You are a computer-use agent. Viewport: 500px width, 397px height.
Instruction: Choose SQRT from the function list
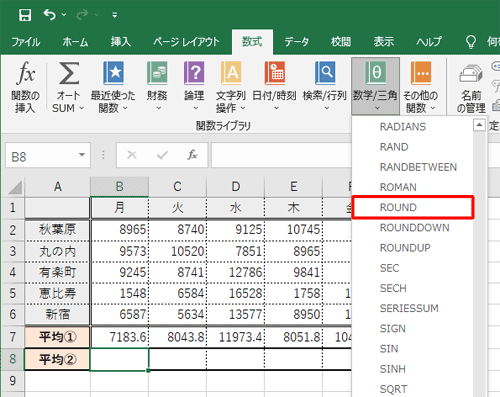point(393,389)
